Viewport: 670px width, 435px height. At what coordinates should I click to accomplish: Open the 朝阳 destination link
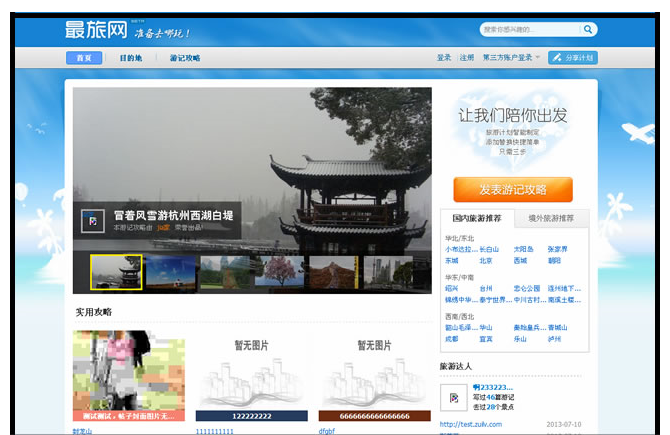tap(554, 260)
